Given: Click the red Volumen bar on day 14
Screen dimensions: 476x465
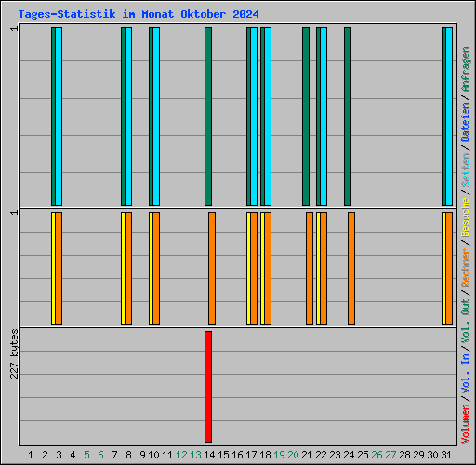Looking at the screenshot, I should tap(208, 387).
